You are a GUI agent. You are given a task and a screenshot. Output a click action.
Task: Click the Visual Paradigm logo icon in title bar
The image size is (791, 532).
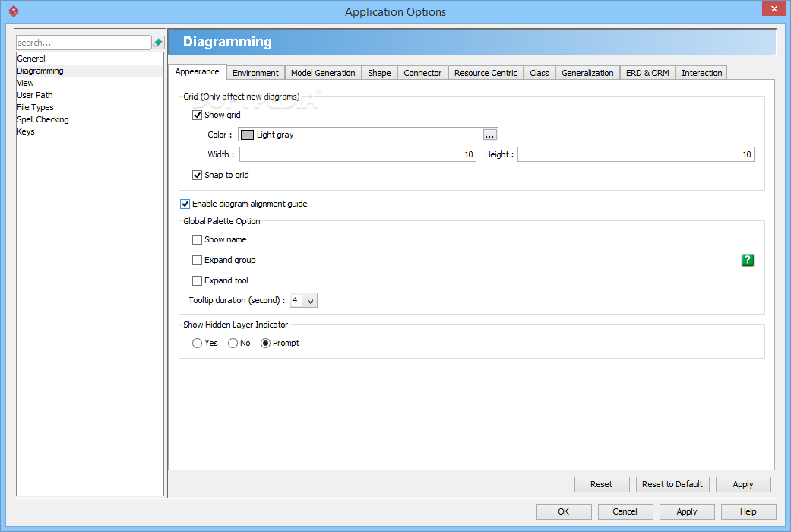(x=14, y=11)
